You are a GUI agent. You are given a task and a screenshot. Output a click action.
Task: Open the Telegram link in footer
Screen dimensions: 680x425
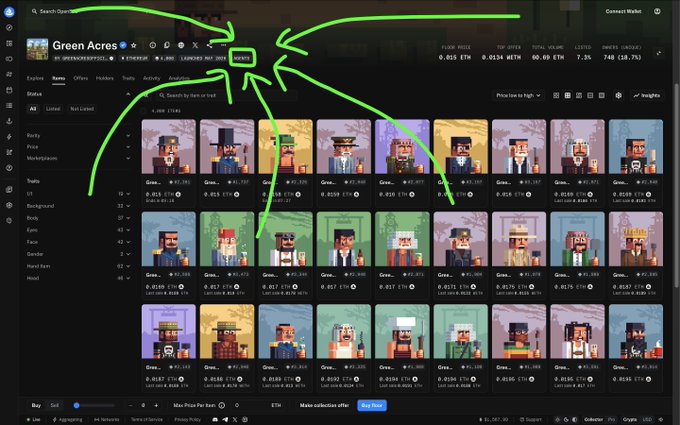pos(225,419)
